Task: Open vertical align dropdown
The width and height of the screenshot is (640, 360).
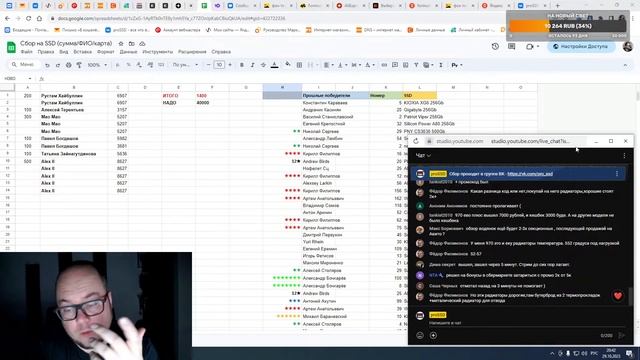Action: [341, 65]
